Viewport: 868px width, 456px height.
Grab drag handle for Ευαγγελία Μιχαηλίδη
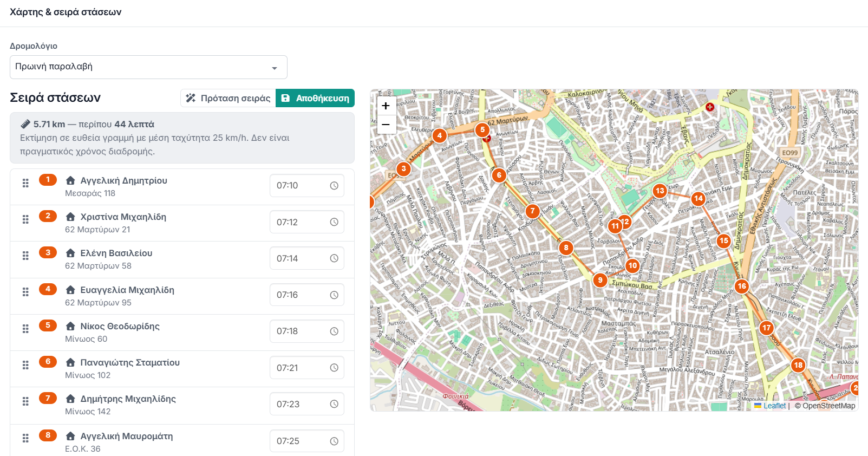click(x=25, y=292)
